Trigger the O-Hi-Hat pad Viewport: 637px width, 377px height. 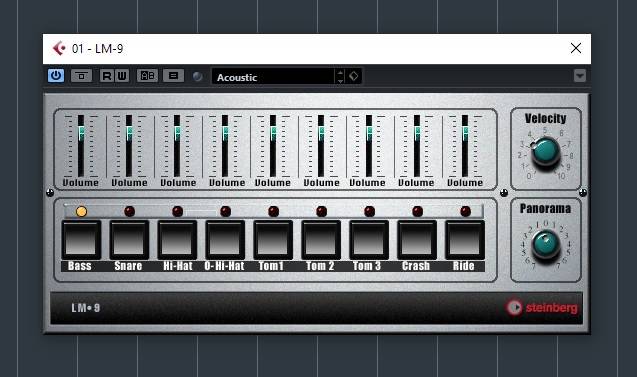225,240
